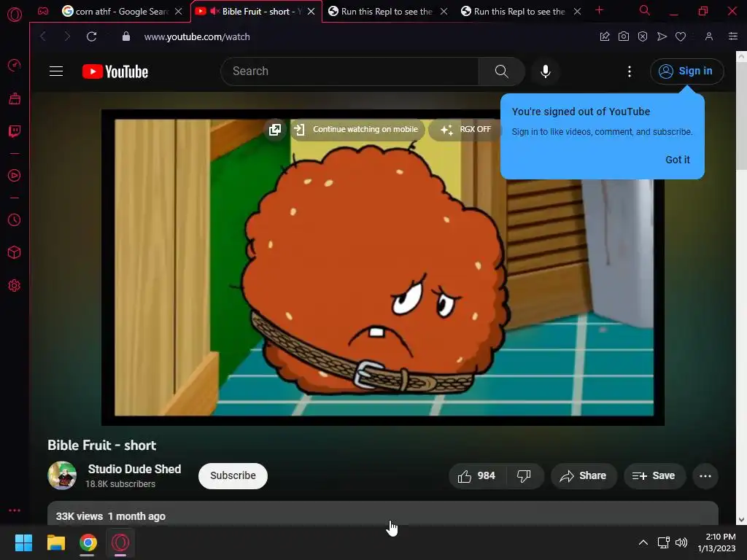Open Chrome from taskbar
This screenshot has width=747, height=560.
point(88,542)
